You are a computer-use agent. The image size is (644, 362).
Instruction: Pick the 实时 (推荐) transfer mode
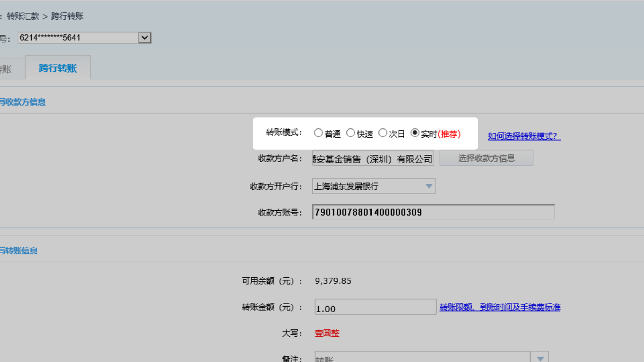(415, 133)
